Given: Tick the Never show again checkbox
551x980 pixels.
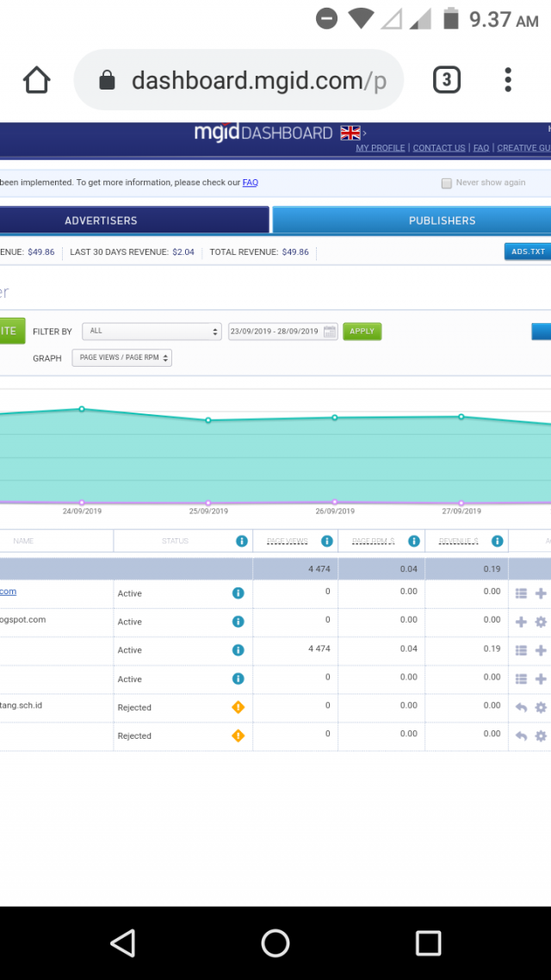Looking at the screenshot, I should point(446,183).
